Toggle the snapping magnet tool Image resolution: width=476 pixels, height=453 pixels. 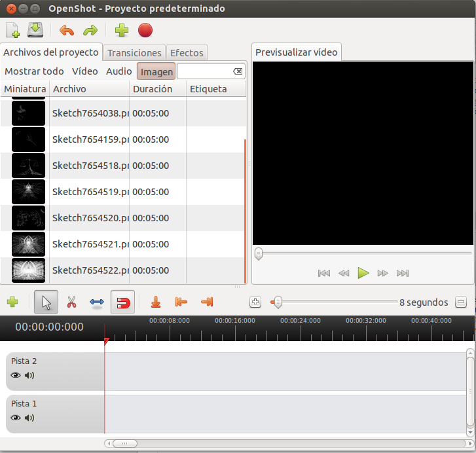pos(122,302)
